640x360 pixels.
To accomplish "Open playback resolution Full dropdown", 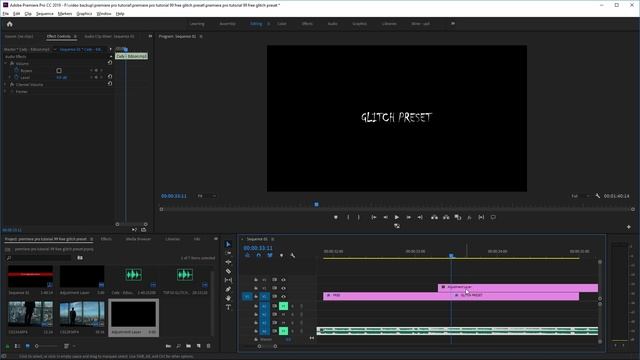I will [580, 196].
